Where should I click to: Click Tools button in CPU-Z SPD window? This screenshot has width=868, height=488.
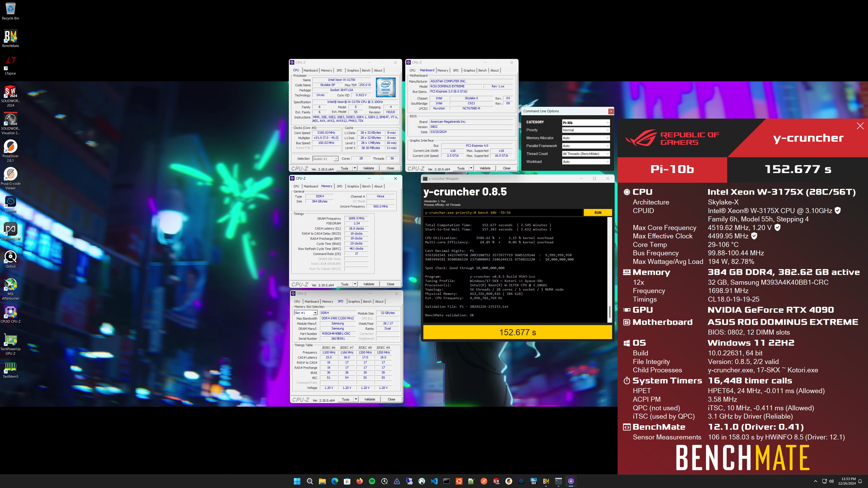(x=345, y=399)
